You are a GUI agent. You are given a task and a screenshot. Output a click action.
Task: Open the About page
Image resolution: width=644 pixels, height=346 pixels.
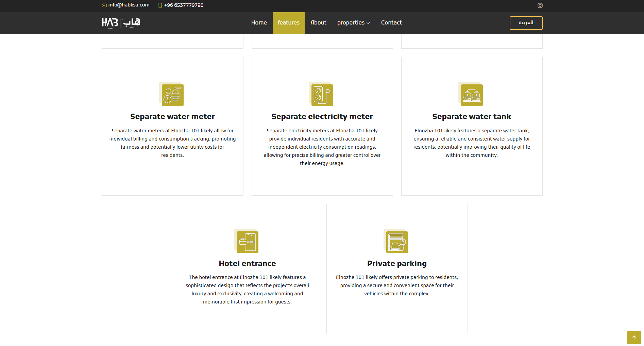[x=318, y=23]
